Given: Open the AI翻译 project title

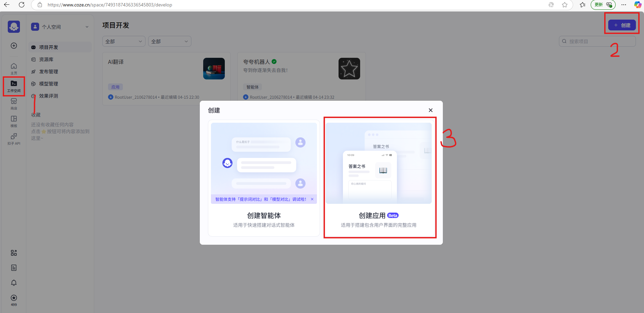Looking at the screenshot, I should [116, 62].
